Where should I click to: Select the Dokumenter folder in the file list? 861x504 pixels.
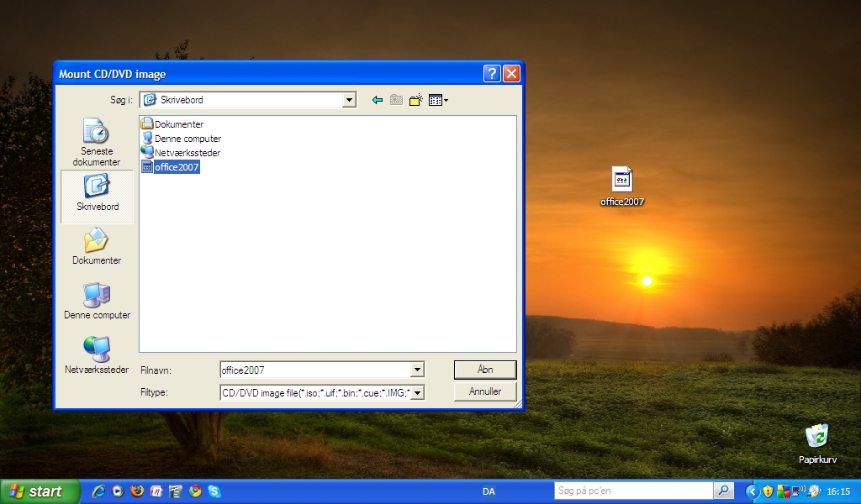tap(177, 124)
